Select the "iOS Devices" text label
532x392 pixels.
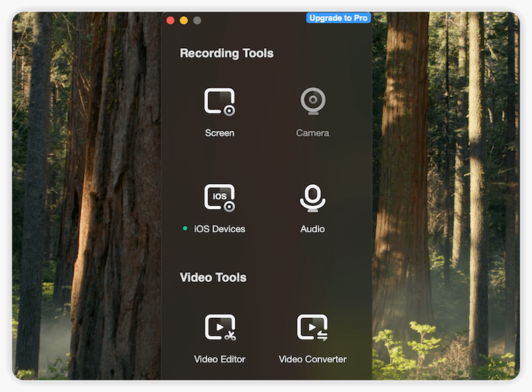click(220, 229)
